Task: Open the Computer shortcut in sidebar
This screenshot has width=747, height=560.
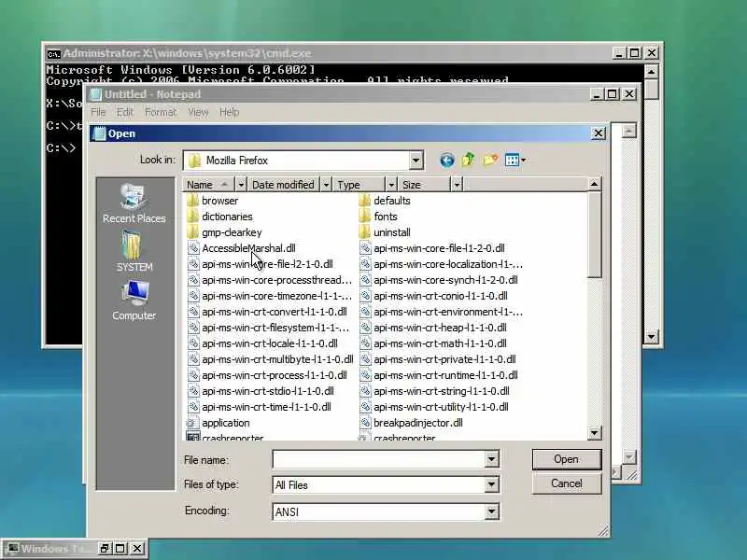Action: click(134, 301)
